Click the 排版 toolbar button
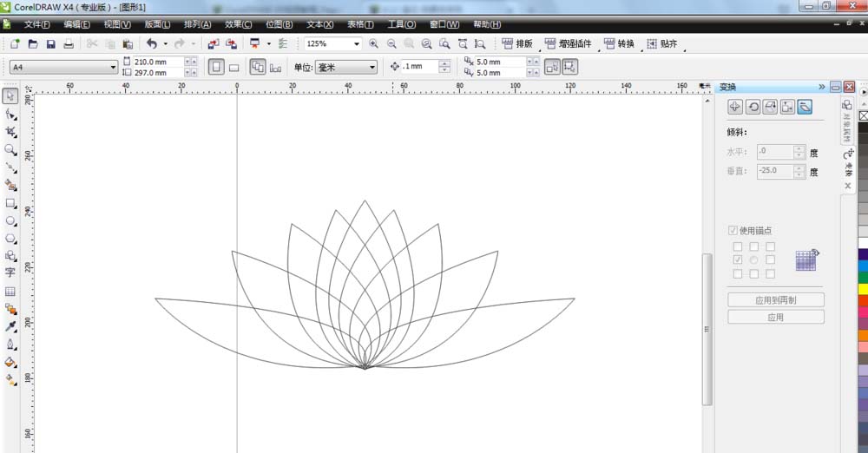Image resolution: width=868 pixels, height=453 pixels. [517, 43]
